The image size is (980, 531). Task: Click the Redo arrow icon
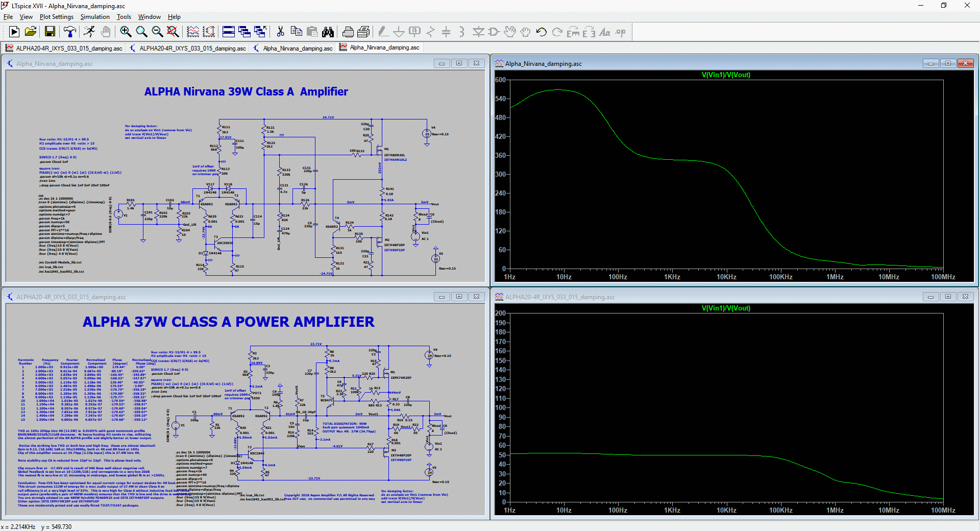click(557, 32)
